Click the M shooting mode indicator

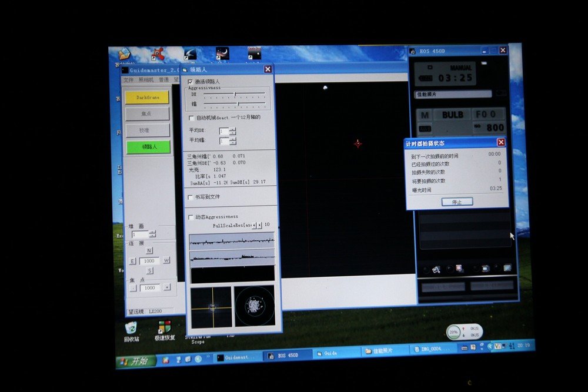tap(425, 115)
